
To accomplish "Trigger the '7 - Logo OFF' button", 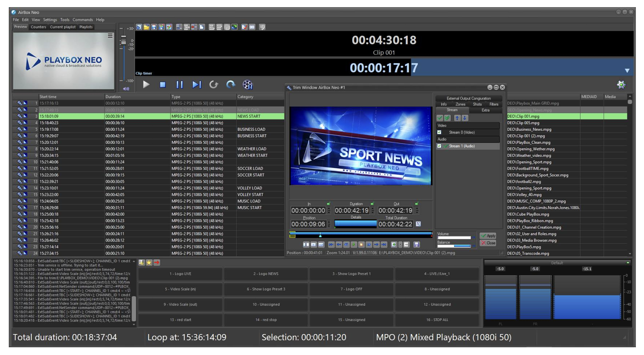I will (x=351, y=289).
